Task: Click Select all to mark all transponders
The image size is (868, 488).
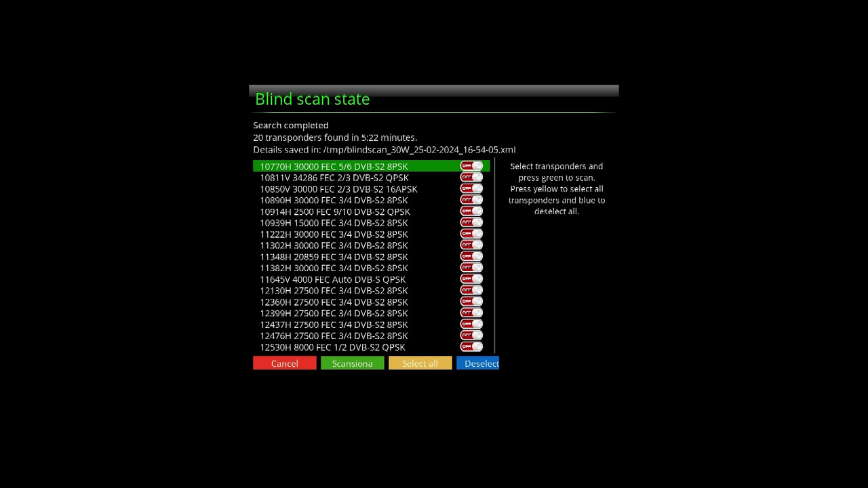Action: pos(420,363)
